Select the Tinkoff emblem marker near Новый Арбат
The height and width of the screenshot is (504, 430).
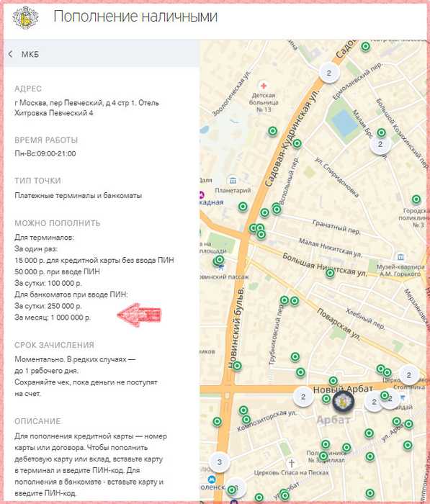pyautogui.click(x=343, y=402)
